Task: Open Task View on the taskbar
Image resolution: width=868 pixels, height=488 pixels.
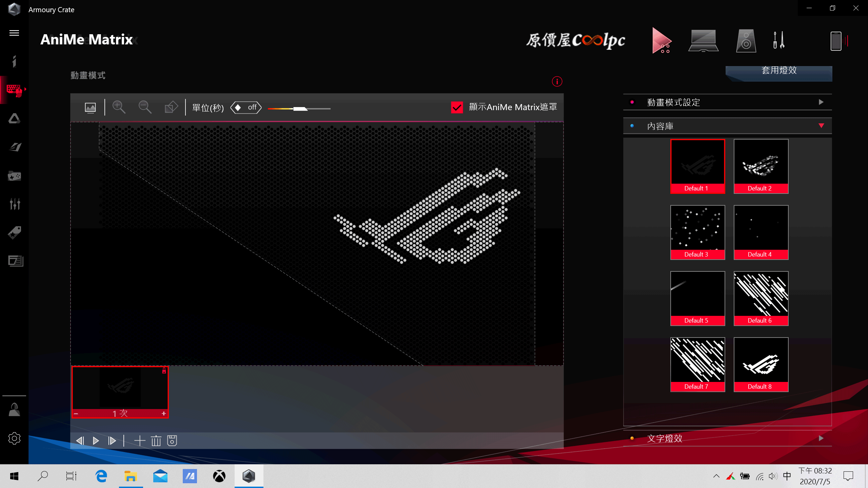Action: coord(71,476)
